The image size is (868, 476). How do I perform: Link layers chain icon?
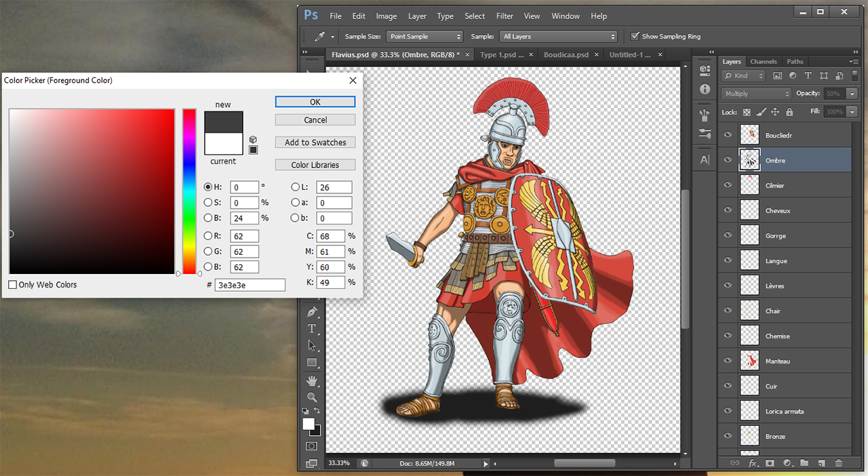pos(734,463)
